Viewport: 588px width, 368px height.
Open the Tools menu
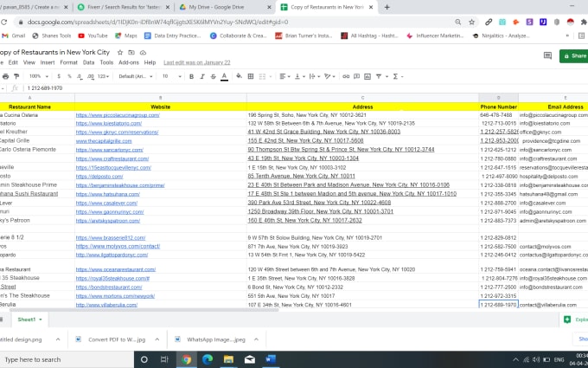click(x=106, y=62)
